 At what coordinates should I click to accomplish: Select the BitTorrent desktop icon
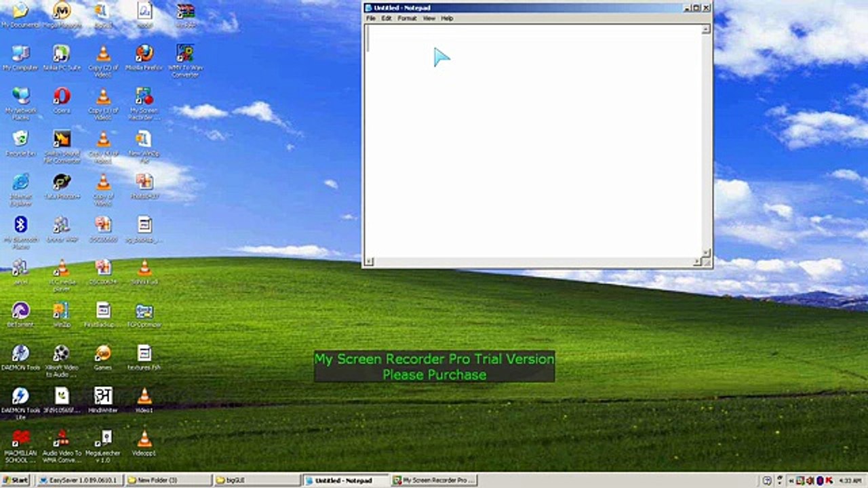pyautogui.click(x=20, y=314)
